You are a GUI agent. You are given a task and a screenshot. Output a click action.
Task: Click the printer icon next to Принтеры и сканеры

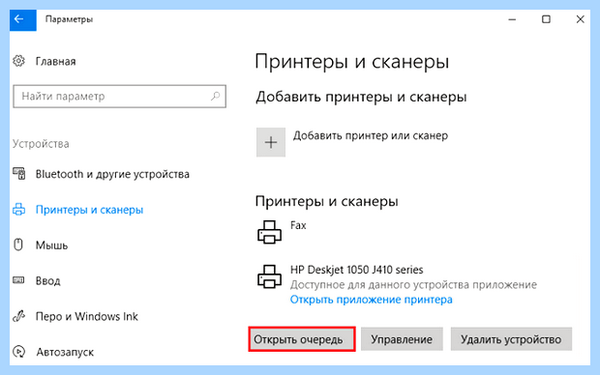(x=19, y=209)
